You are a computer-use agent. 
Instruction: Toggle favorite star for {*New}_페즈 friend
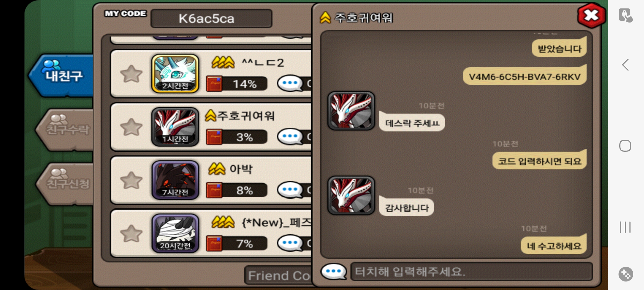pos(131,233)
